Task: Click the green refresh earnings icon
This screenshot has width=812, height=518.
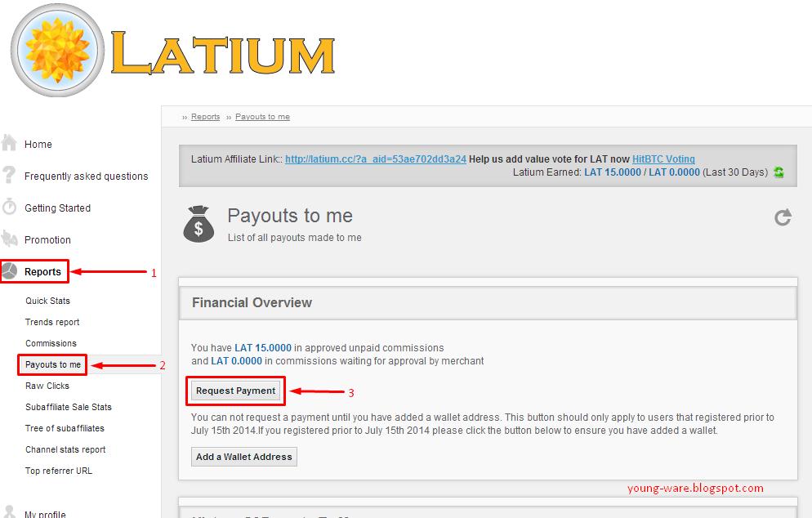Action: 779,172
